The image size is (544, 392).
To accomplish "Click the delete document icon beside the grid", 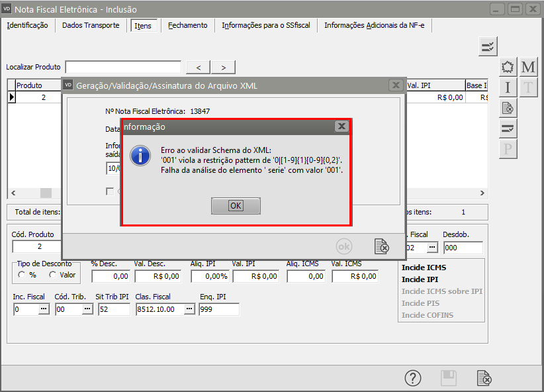I will (508, 107).
